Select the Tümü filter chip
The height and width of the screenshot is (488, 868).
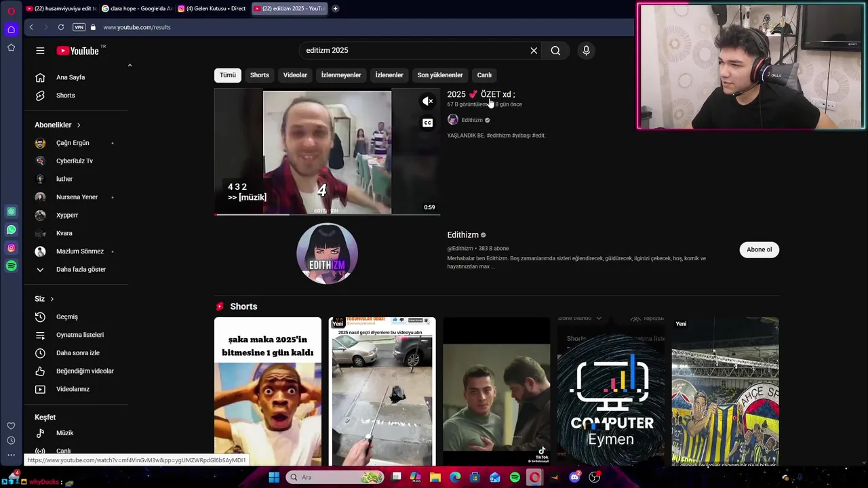tap(227, 75)
